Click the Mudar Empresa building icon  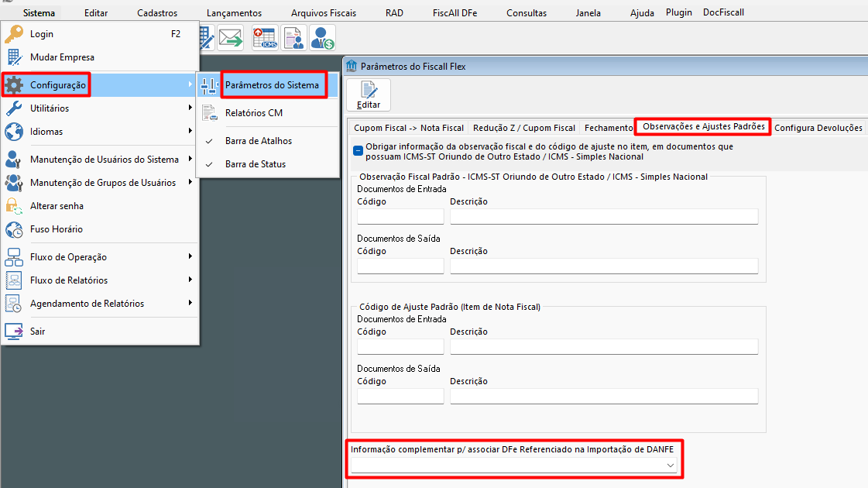click(14, 57)
